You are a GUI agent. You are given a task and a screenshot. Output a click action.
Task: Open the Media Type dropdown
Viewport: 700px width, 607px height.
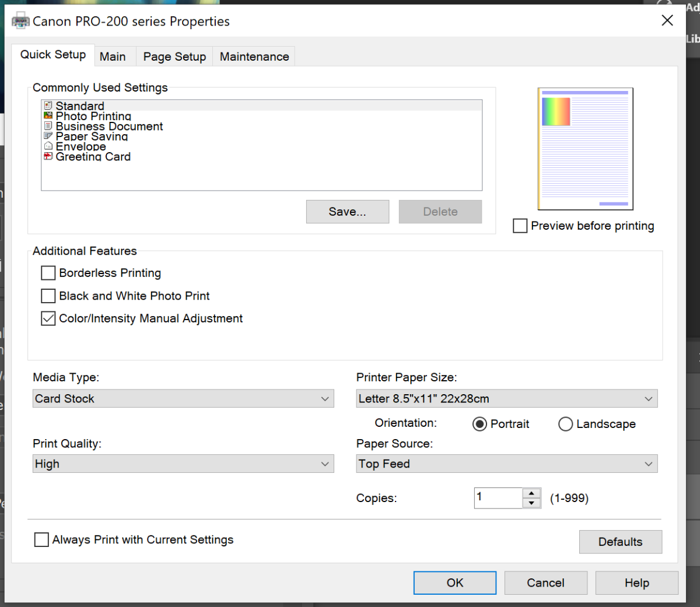point(183,399)
